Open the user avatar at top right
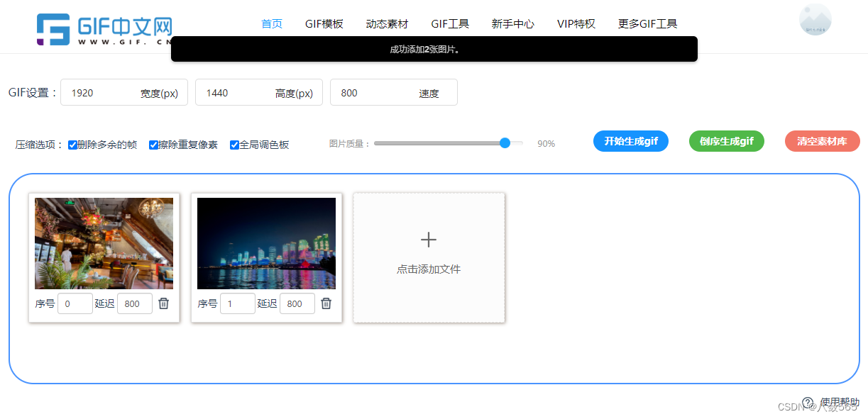This screenshot has width=868, height=419. coord(815,20)
